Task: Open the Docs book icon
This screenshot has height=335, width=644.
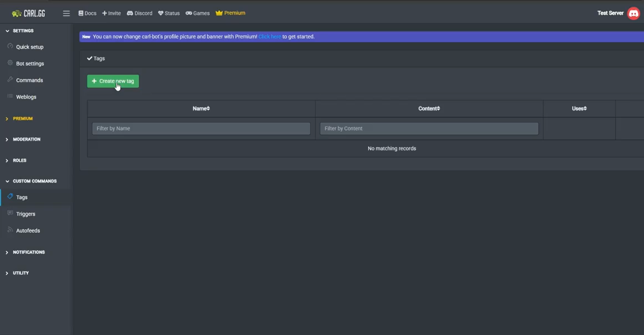Action: point(81,13)
